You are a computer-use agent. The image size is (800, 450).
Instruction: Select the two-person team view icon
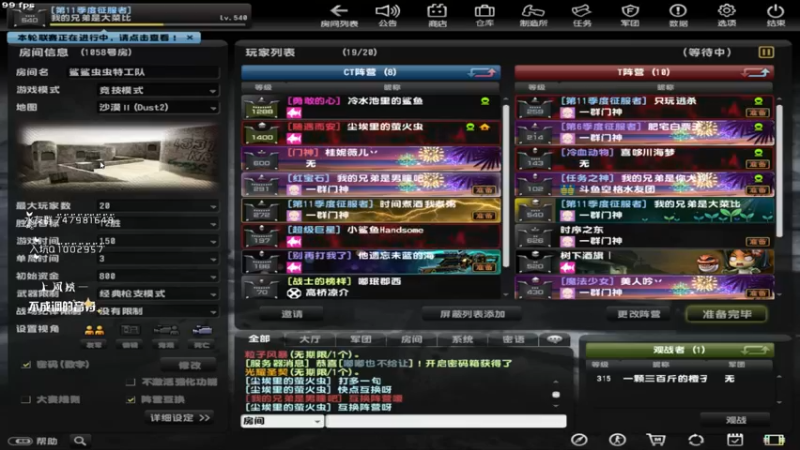coord(94,331)
